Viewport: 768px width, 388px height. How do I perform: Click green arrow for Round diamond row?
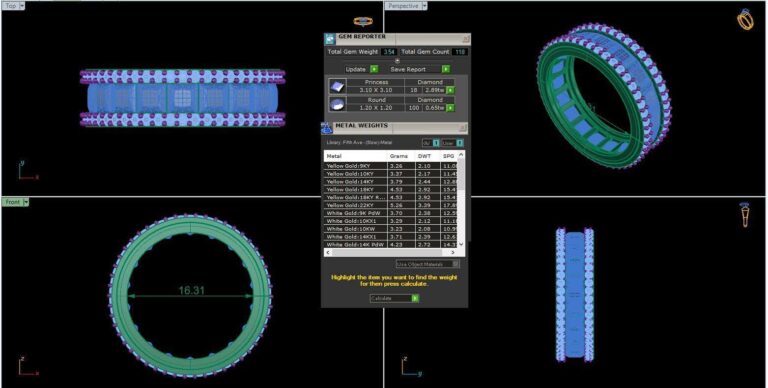(450, 107)
